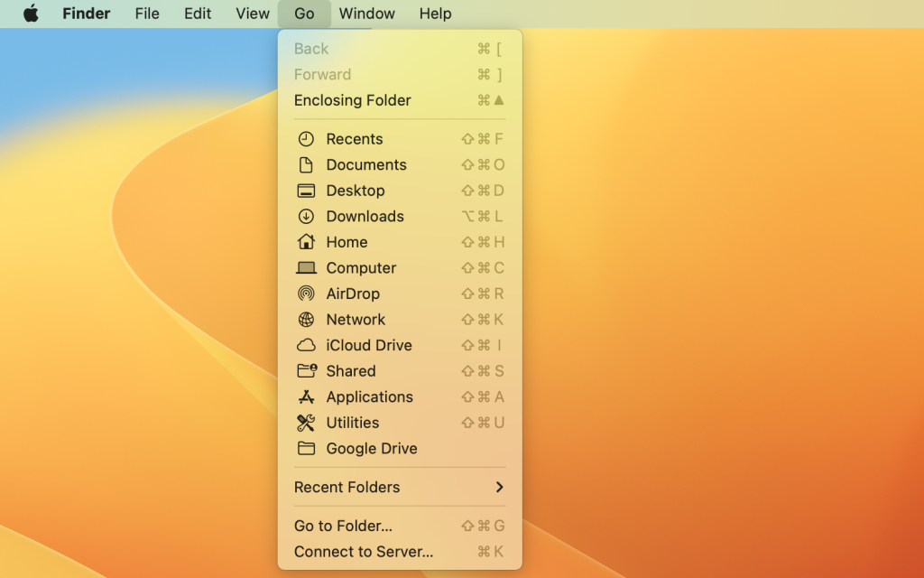
Task: Click the Network globe icon
Action: click(306, 319)
